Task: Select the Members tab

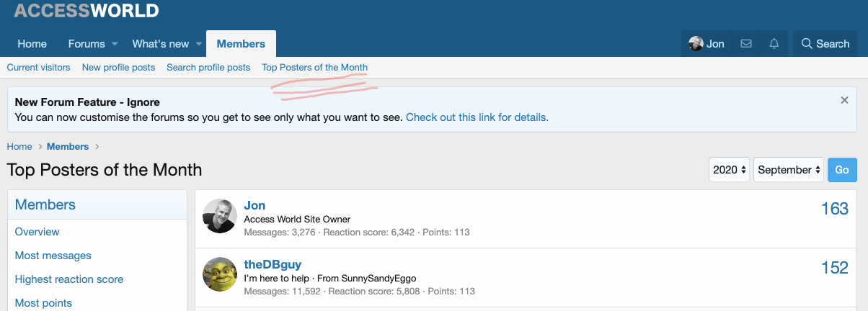Action: (x=241, y=44)
